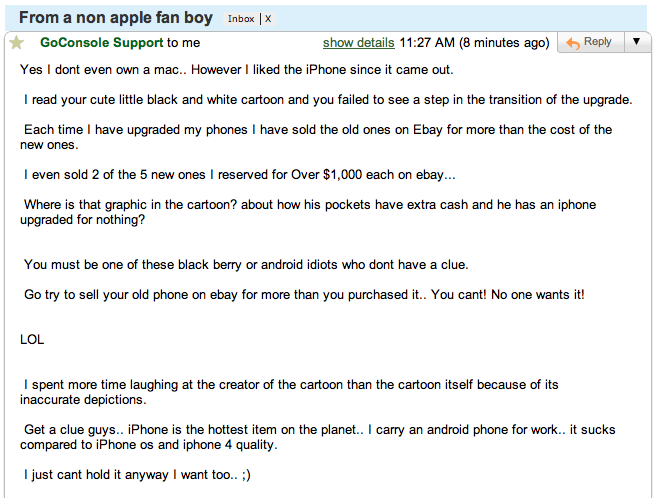
Task: Open the 'show details' link
Action: click(x=358, y=43)
